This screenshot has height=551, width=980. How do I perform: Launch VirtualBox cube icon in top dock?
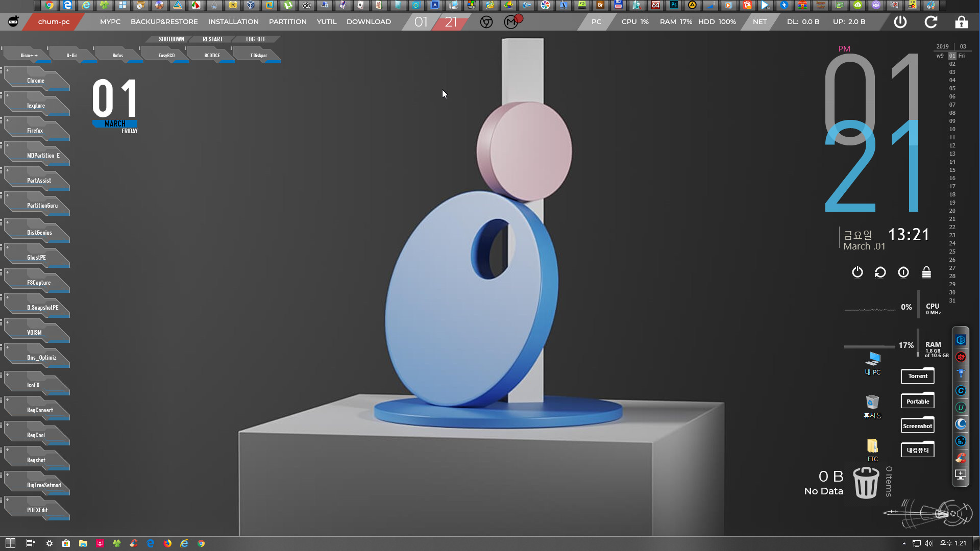tap(251, 5)
